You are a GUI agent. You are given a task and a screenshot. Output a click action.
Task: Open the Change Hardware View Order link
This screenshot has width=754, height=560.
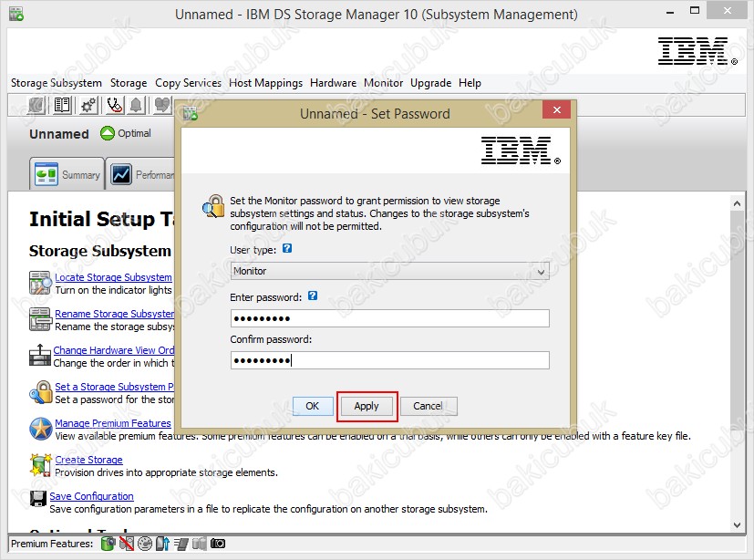pyautogui.click(x=113, y=350)
